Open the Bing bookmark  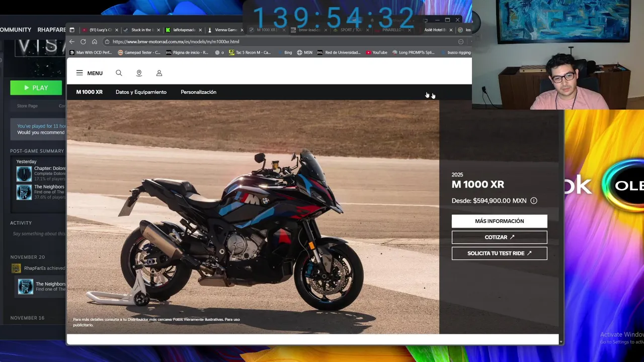click(x=284, y=52)
